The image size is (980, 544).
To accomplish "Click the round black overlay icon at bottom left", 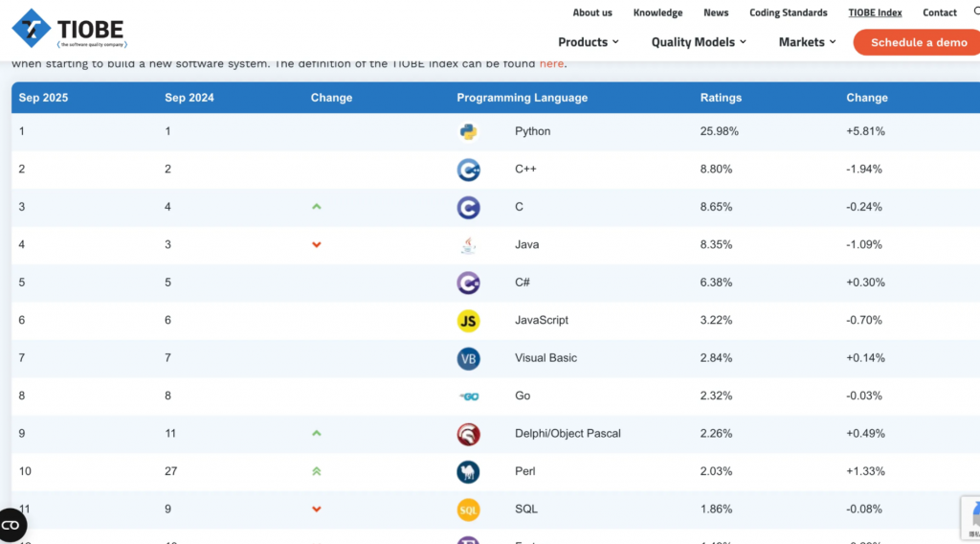I will pos(11,525).
